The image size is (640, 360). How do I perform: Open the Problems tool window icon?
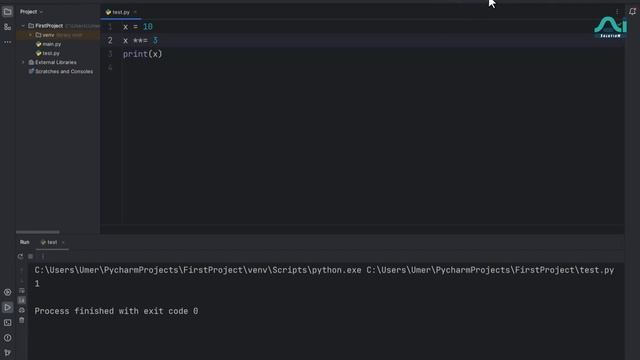coord(7,338)
